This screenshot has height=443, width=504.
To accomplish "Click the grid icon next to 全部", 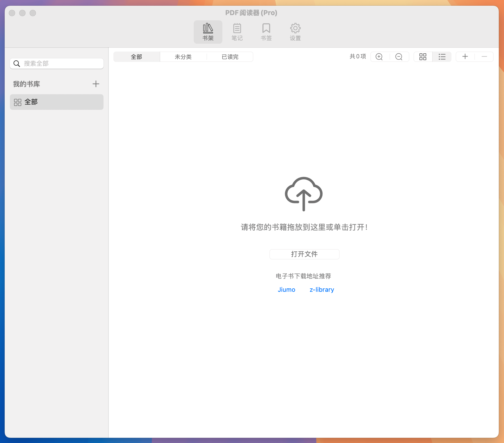I will (x=18, y=102).
